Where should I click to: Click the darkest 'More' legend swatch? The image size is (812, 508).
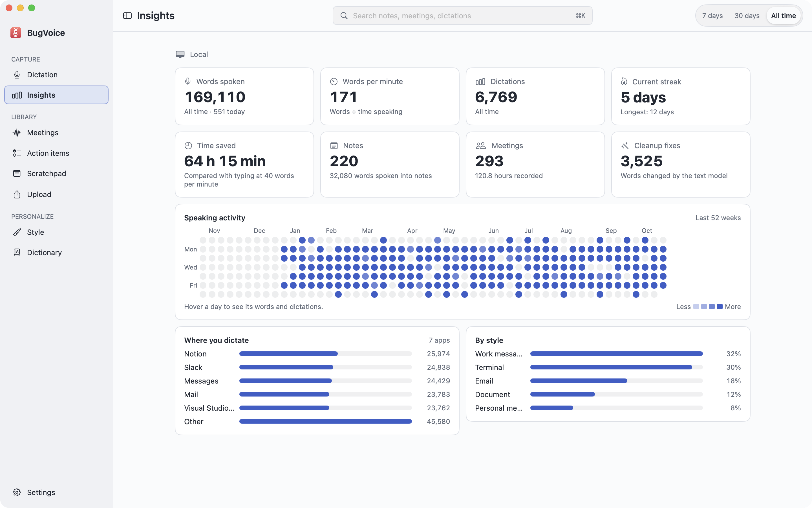pos(720,306)
